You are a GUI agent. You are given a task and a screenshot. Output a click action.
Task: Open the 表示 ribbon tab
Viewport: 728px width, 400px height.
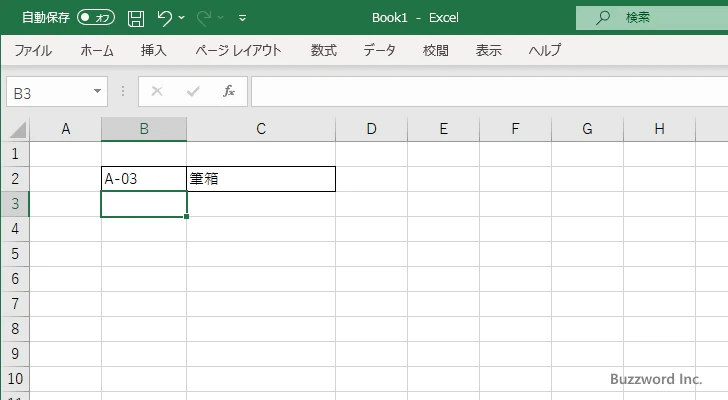pos(488,50)
